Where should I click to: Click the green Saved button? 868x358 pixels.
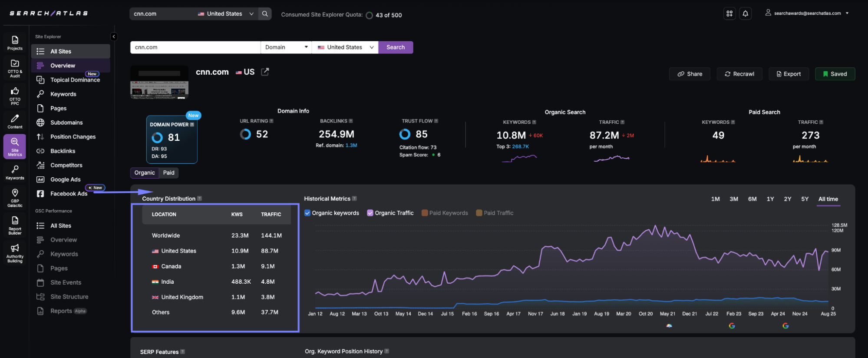point(835,74)
